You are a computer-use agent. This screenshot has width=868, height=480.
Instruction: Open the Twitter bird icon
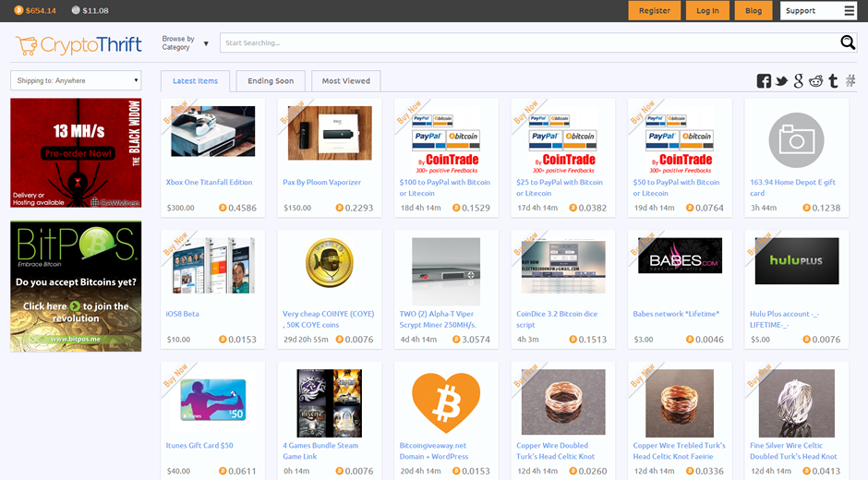781,81
